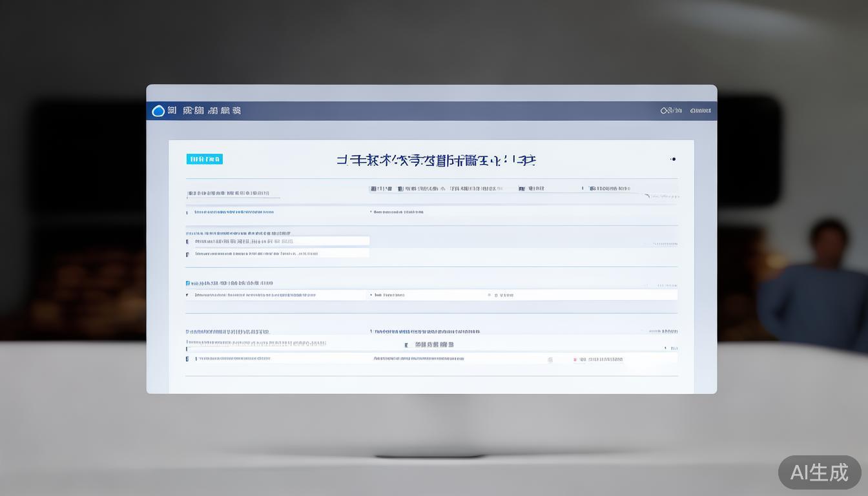Open the top-right login link
This screenshot has width=868, height=496.
[699, 110]
